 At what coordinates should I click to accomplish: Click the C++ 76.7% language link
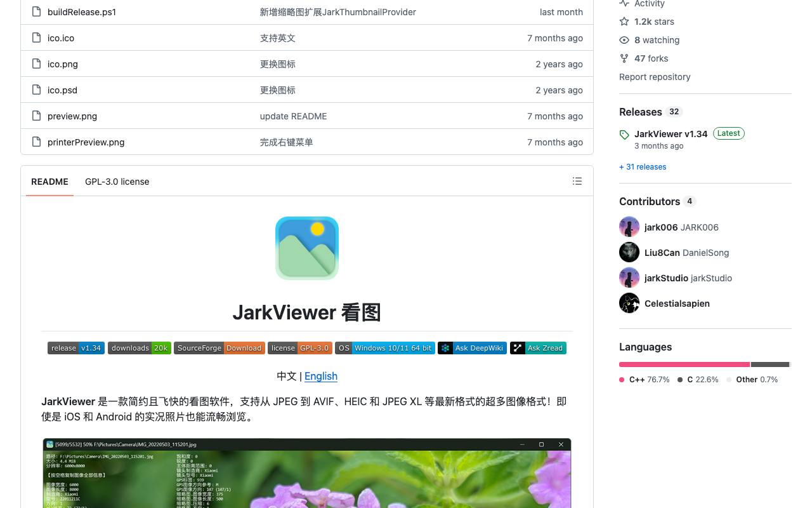(645, 380)
